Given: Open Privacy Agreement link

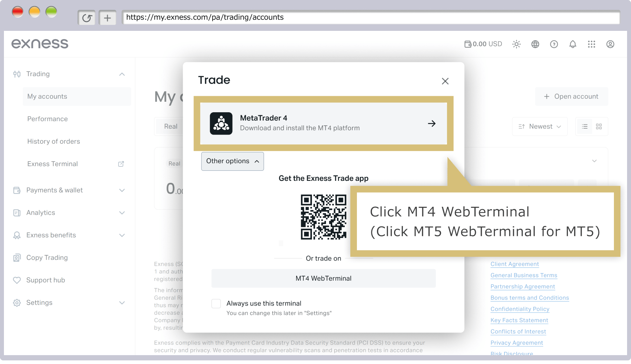Looking at the screenshot, I should (517, 343).
